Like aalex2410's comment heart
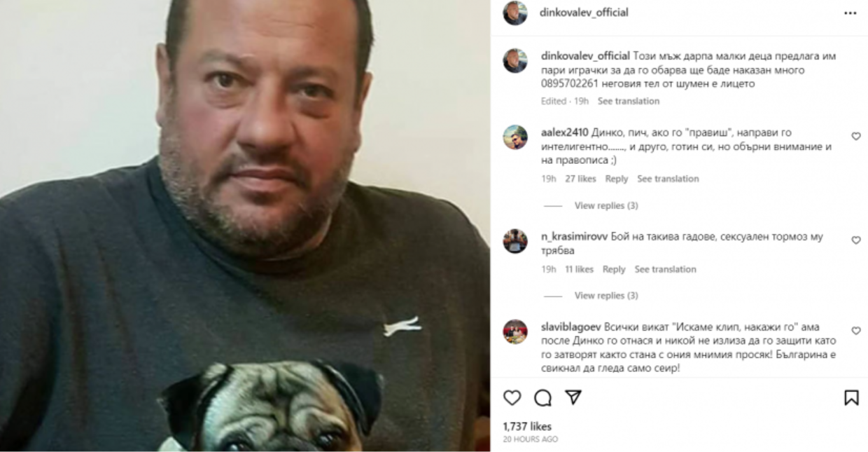The height and width of the screenshot is (452, 868). point(855,137)
